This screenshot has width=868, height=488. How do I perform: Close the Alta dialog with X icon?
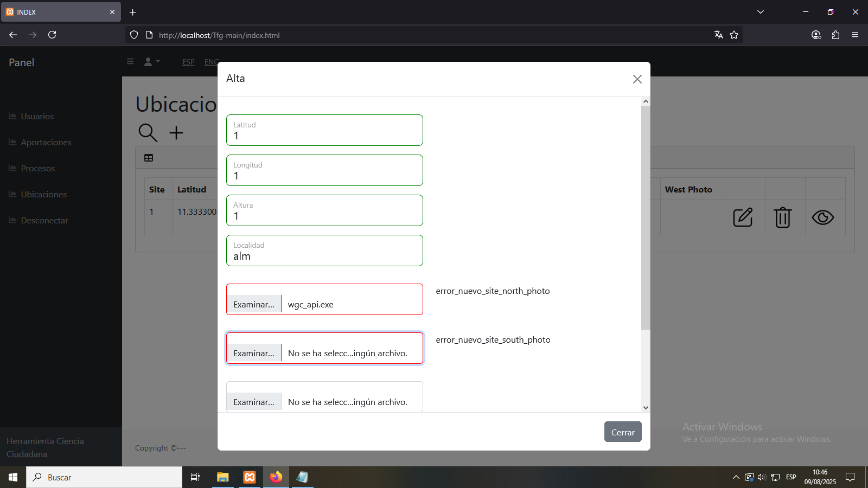pyautogui.click(x=637, y=79)
